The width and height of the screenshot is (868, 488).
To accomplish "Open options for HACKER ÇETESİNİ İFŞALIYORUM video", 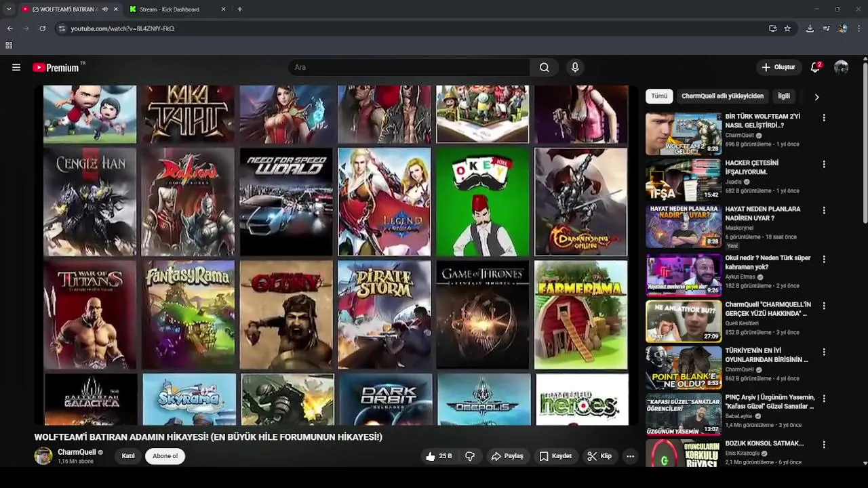I will [824, 165].
